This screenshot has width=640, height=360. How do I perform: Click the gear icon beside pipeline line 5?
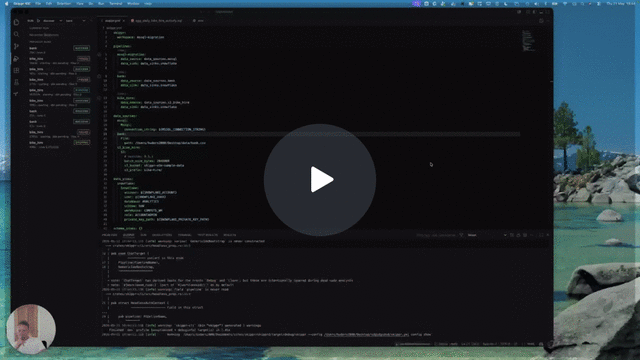(x=99, y=54)
